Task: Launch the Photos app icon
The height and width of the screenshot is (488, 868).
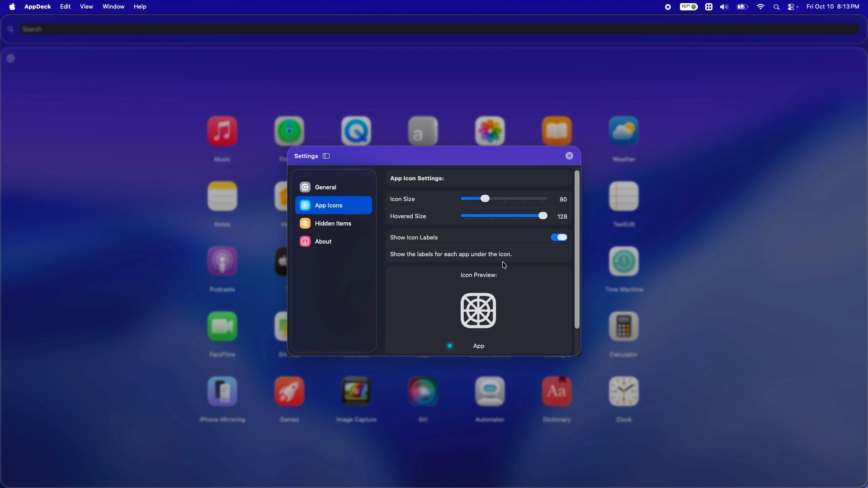Action: [490, 131]
